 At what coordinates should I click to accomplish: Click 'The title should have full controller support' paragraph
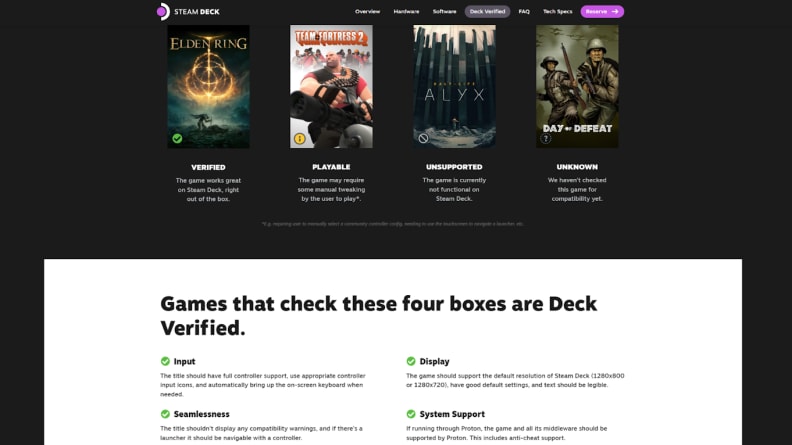pyautogui.click(x=263, y=385)
